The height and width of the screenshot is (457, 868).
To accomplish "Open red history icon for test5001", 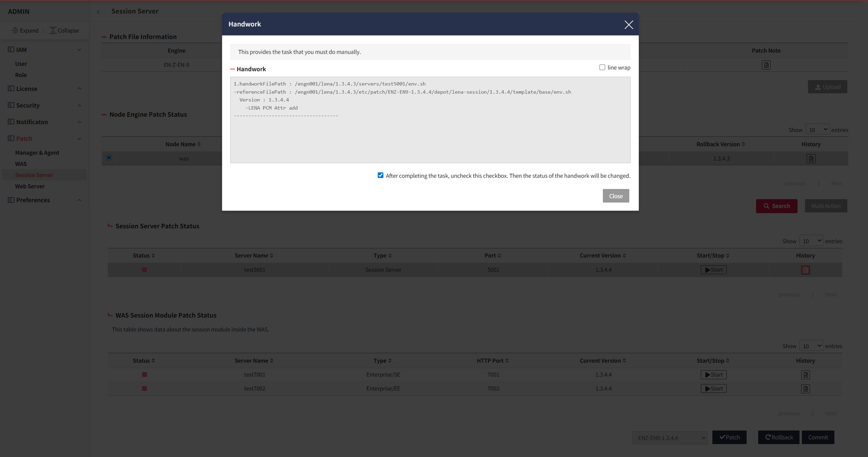I will (x=806, y=270).
